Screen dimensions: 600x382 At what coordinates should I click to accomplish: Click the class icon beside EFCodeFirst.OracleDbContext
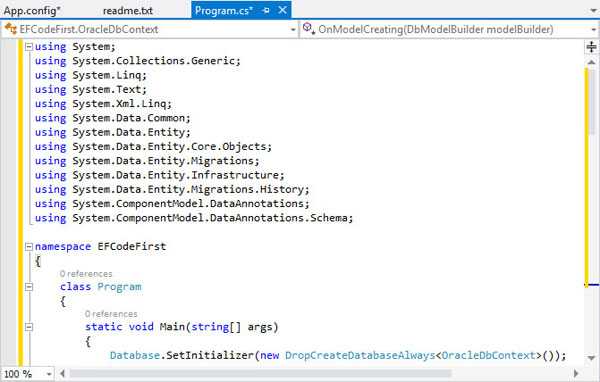[11, 29]
